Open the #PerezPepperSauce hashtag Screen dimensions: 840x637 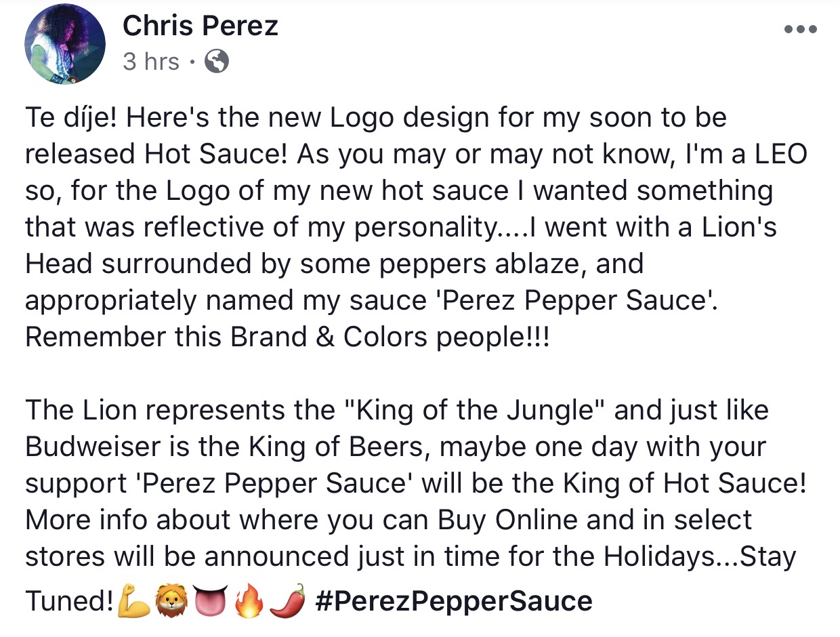point(454,600)
